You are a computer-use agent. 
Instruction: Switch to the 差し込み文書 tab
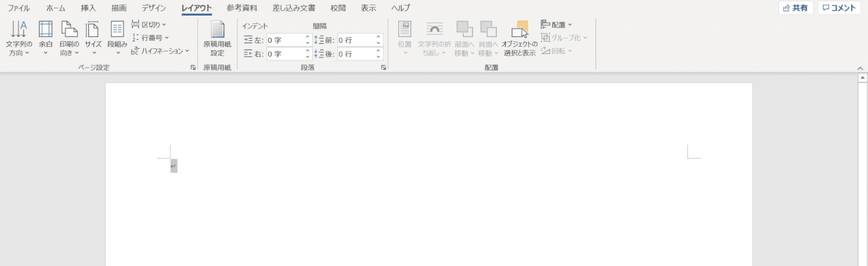294,8
